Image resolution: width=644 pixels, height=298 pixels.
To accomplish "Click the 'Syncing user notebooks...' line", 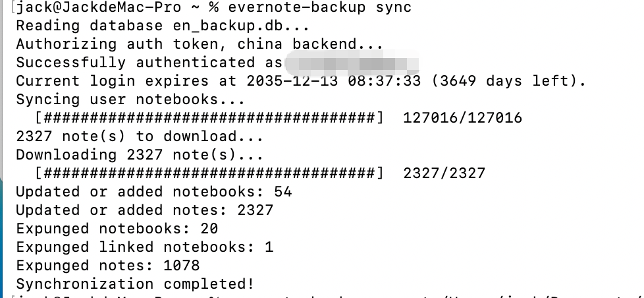I will tap(130, 100).
